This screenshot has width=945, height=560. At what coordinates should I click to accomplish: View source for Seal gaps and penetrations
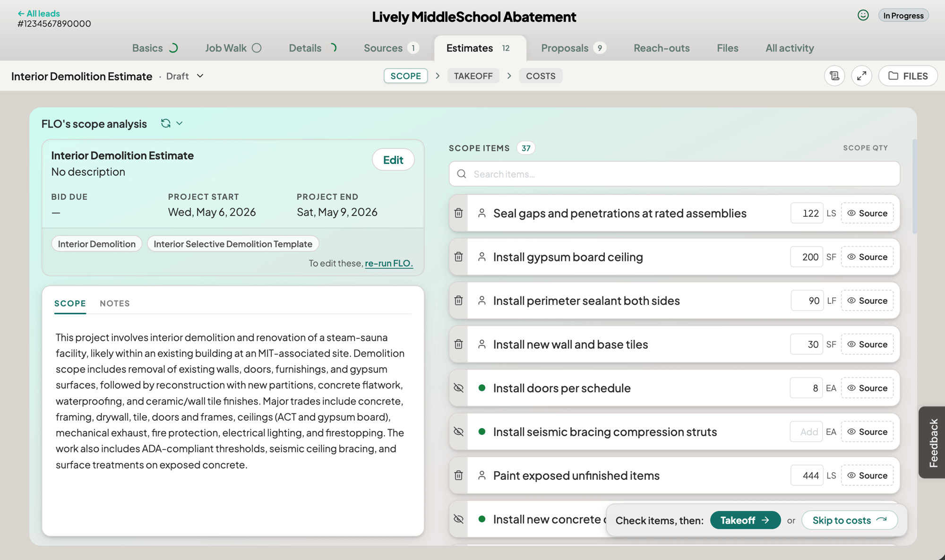[867, 213]
